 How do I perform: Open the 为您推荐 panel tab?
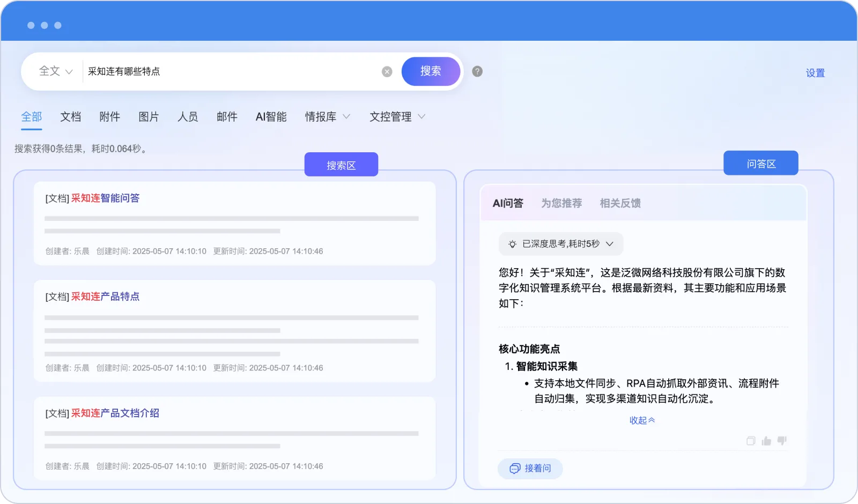click(x=561, y=203)
